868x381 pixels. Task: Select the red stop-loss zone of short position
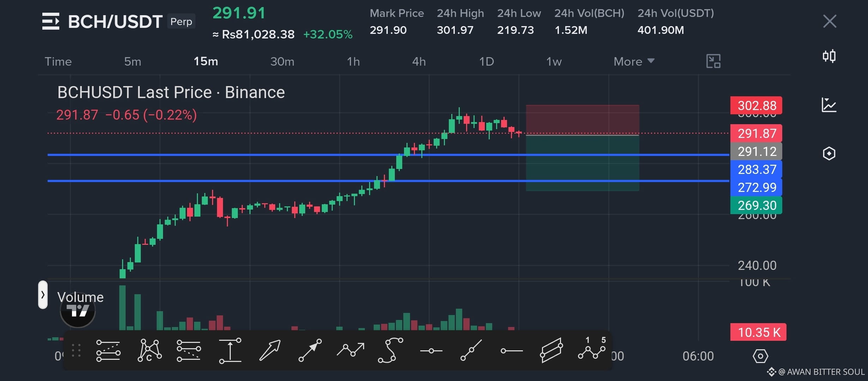pos(583,120)
